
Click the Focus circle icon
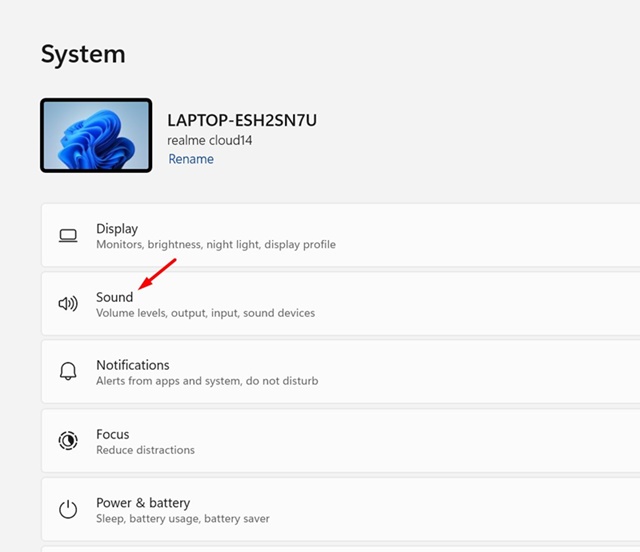click(x=68, y=441)
